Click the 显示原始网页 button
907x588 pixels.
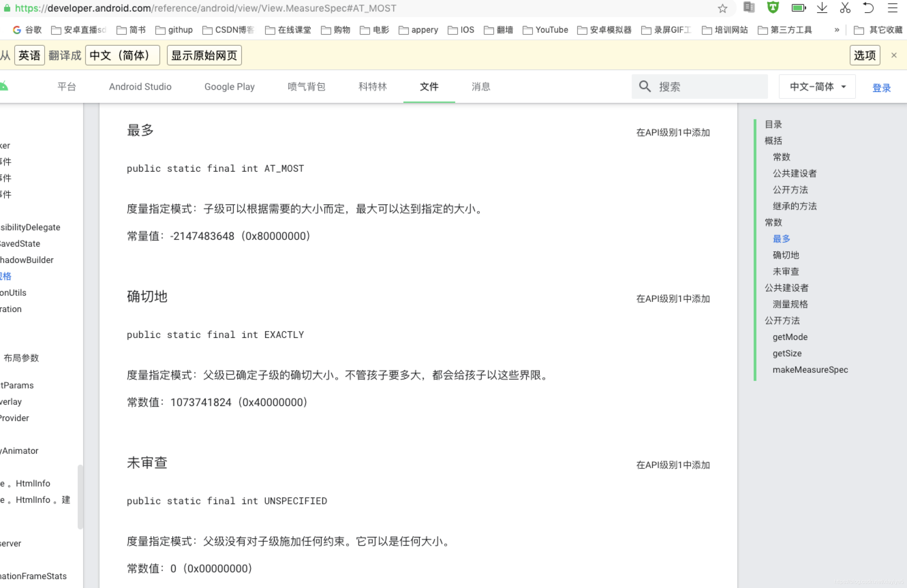coord(204,55)
